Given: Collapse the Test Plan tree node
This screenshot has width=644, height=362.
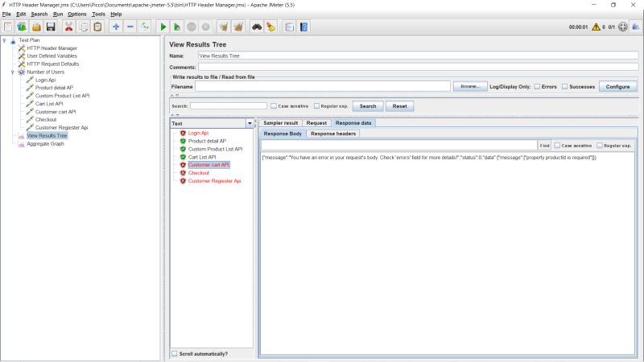Looking at the screenshot, I should point(5,40).
